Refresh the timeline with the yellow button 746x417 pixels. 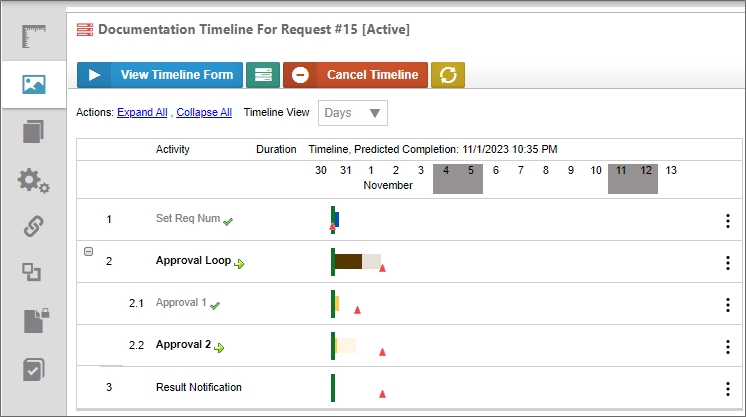point(448,75)
